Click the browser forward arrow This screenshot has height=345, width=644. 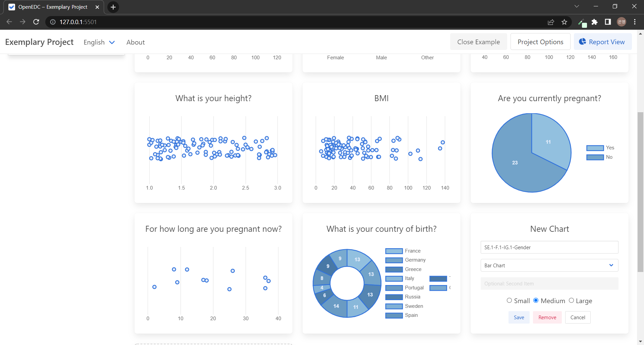[22, 22]
